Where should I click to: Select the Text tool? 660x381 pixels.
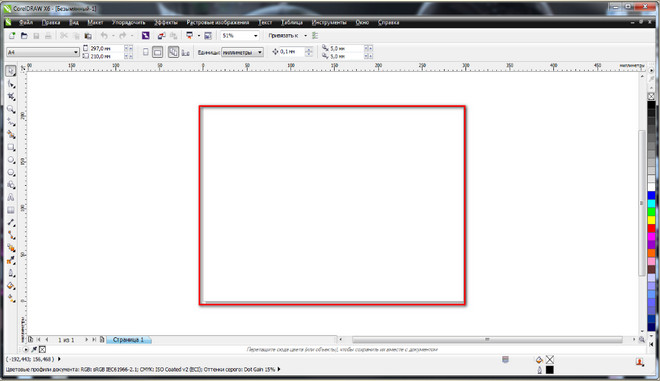pyautogui.click(x=11, y=197)
